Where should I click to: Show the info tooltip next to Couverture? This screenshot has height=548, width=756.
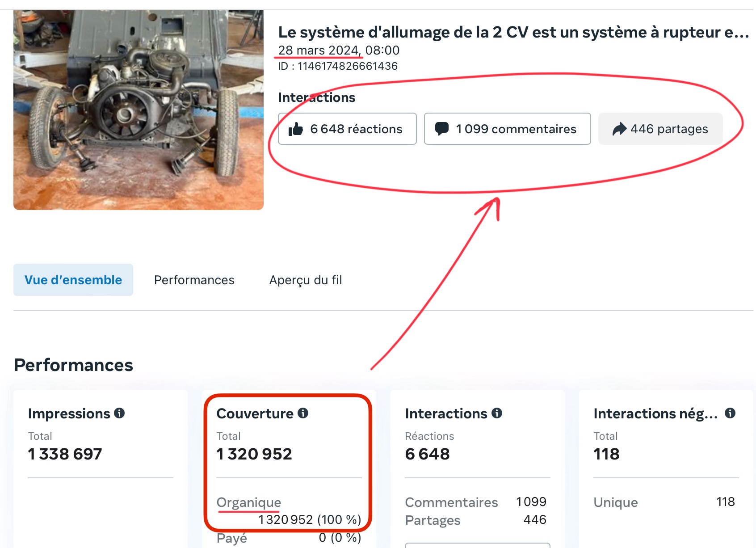tap(303, 413)
